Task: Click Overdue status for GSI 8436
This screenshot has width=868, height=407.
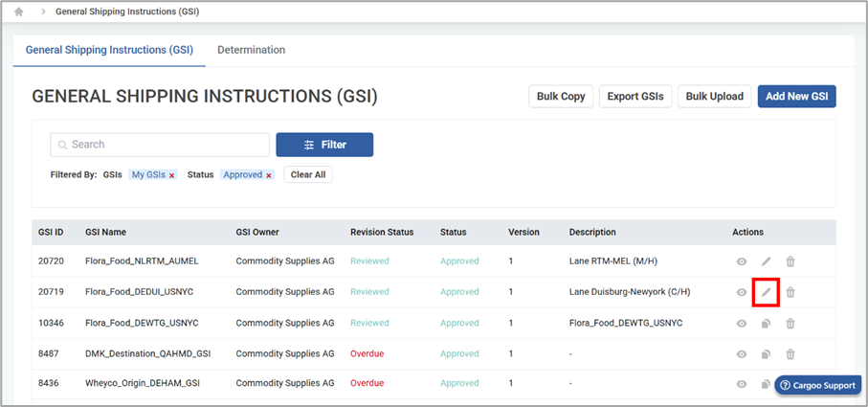Action: tap(367, 383)
